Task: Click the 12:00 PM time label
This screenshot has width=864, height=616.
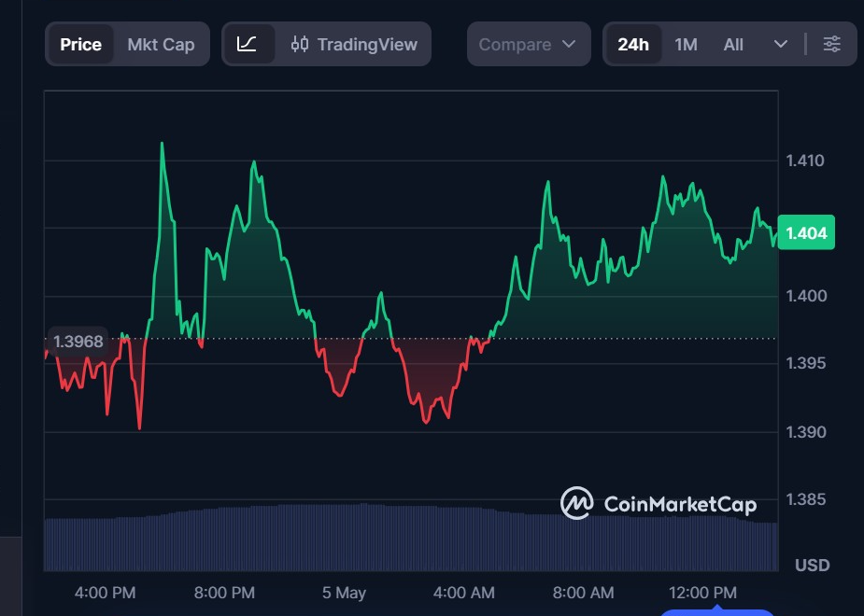Action: point(702,593)
